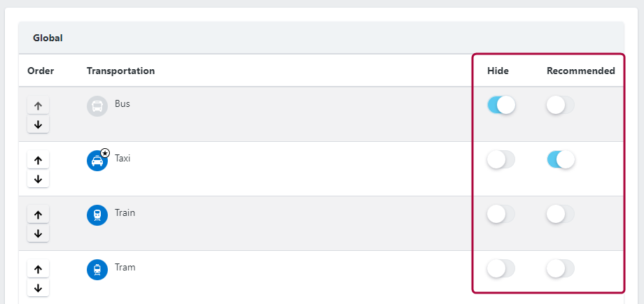
Task: Hide the Train transportation option
Action: (x=501, y=214)
